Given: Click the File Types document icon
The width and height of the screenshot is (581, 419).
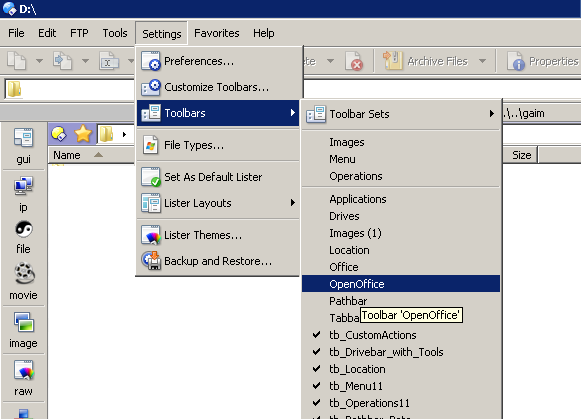Looking at the screenshot, I should pos(151,145).
